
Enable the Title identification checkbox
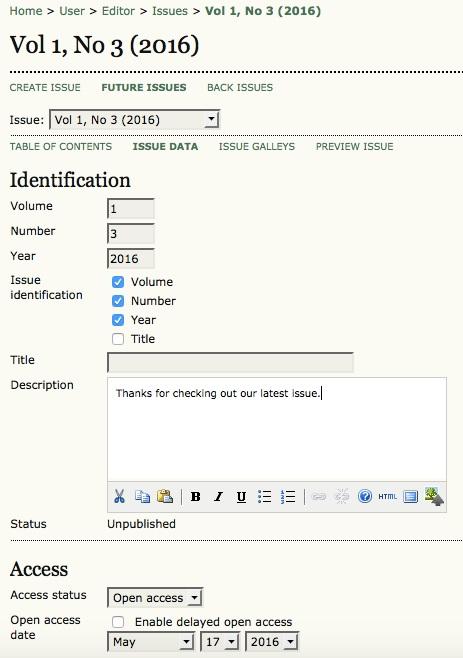[118, 339]
